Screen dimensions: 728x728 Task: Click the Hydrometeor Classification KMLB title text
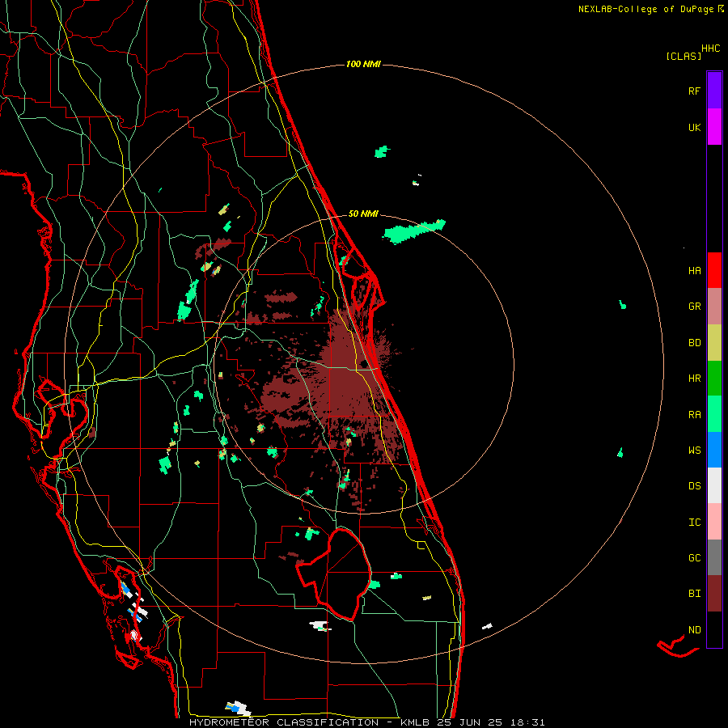366,722
